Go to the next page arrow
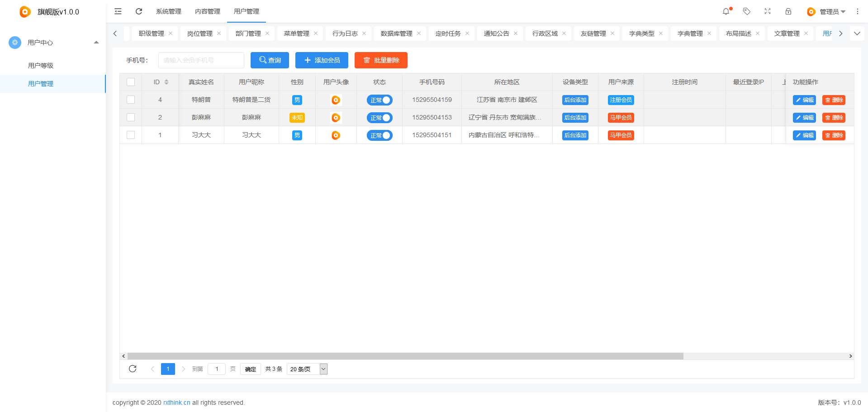The width and height of the screenshot is (868, 412). 183,369
